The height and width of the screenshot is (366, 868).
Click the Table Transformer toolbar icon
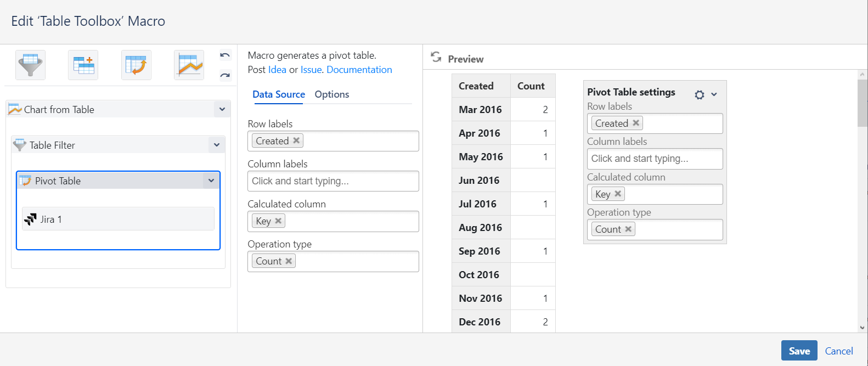[x=83, y=65]
